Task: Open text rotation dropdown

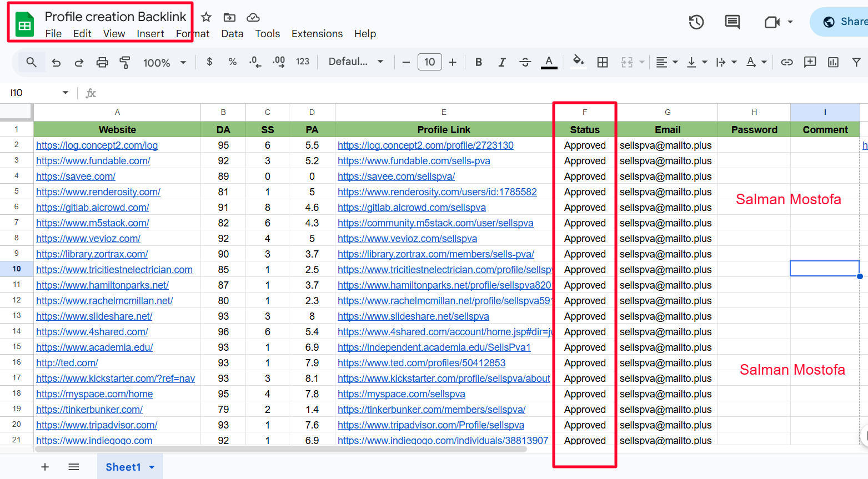Action: pyautogui.click(x=756, y=62)
